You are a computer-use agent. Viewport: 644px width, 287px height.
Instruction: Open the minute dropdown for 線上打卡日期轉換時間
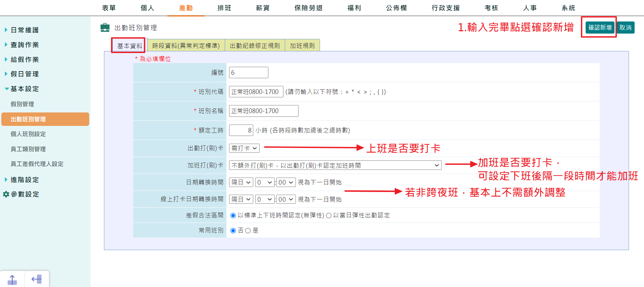(x=286, y=199)
